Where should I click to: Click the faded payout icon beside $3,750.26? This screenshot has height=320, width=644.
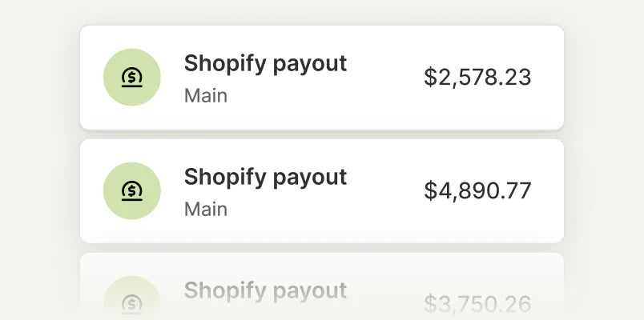coord(132,303)
